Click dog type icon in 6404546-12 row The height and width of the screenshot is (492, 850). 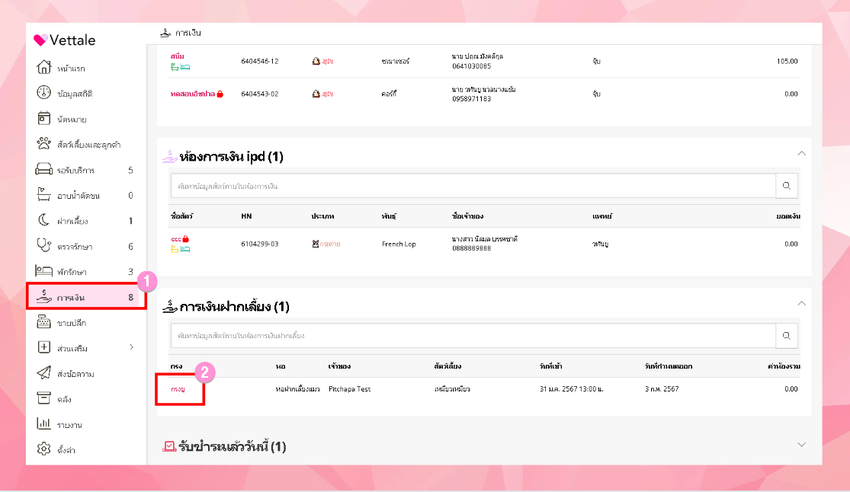tap(315, 61)
